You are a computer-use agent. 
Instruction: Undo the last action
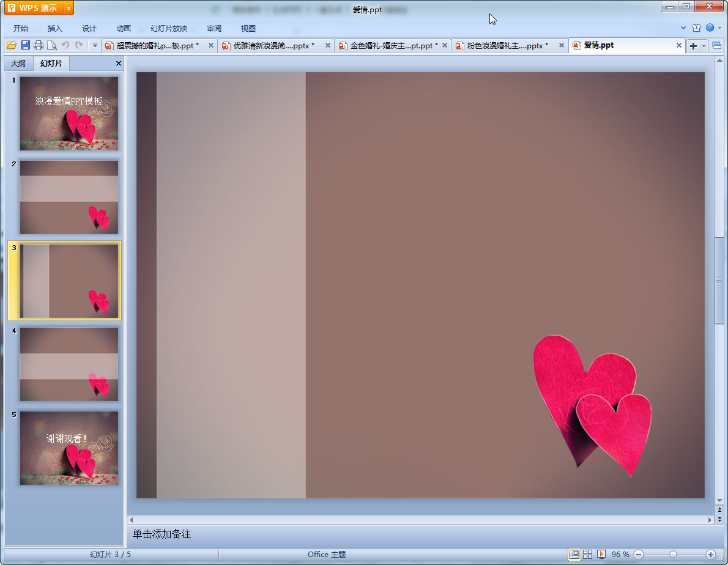[x=65, y=45]
